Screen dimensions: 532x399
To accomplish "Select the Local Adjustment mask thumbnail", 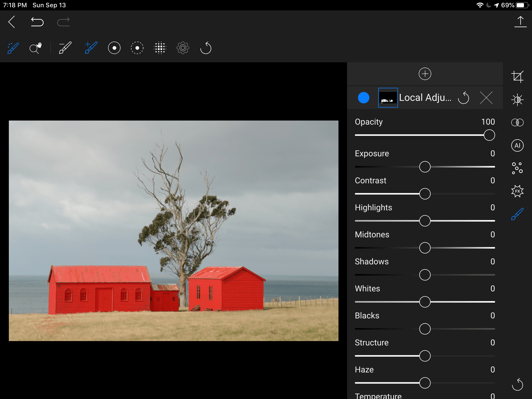I will pyautogui.click(x=388, y=98).
